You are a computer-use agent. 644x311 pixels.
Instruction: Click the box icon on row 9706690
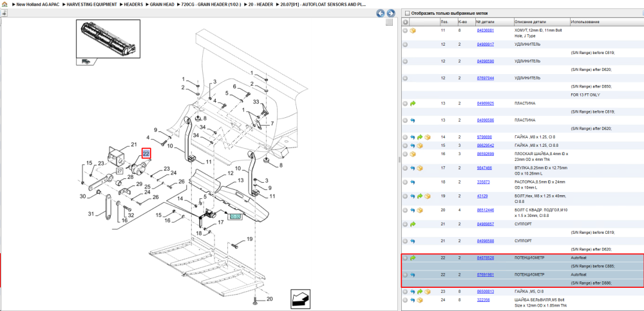coord(428,137)
